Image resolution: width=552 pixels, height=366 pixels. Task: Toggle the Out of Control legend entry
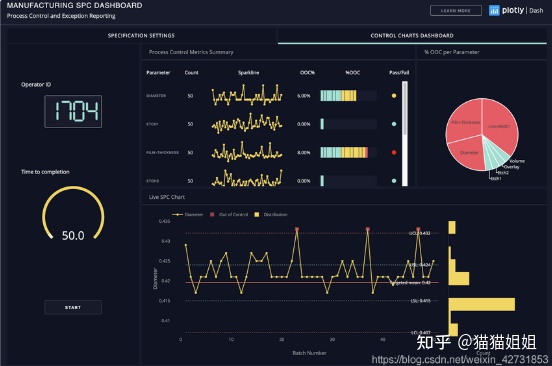(229, 214)
